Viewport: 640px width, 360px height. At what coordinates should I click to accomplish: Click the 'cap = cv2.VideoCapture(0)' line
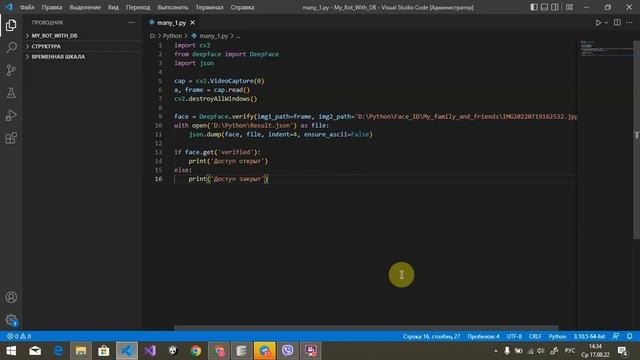click(219, 81)
